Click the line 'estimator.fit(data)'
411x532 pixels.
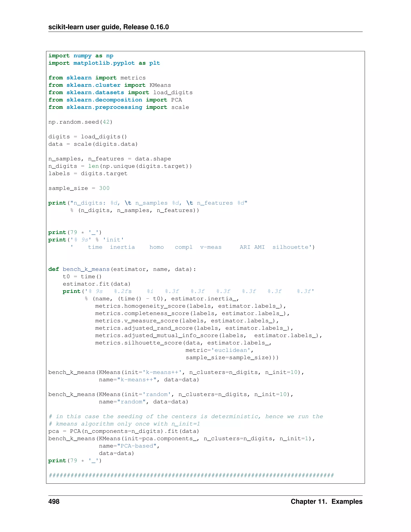tap(97, 284)
